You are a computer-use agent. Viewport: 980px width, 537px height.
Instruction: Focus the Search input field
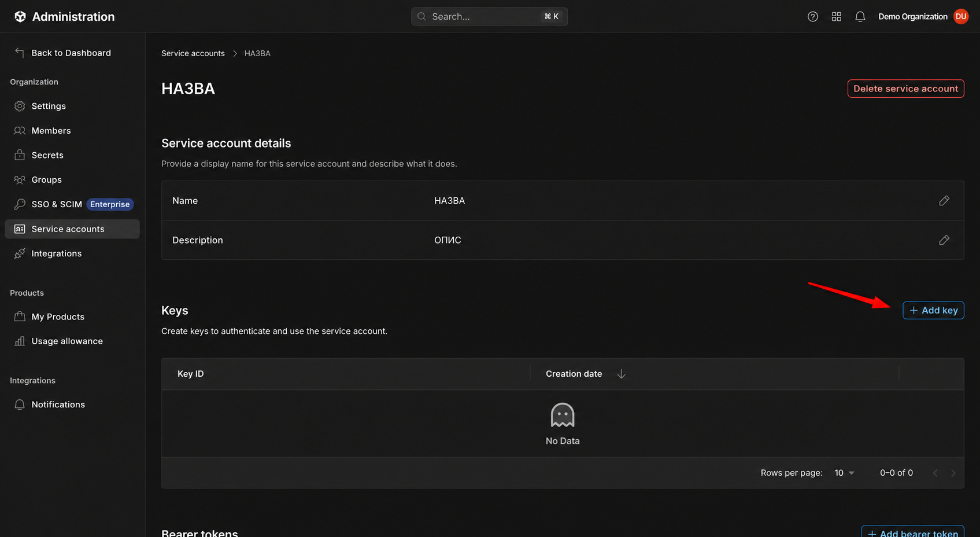489,16
